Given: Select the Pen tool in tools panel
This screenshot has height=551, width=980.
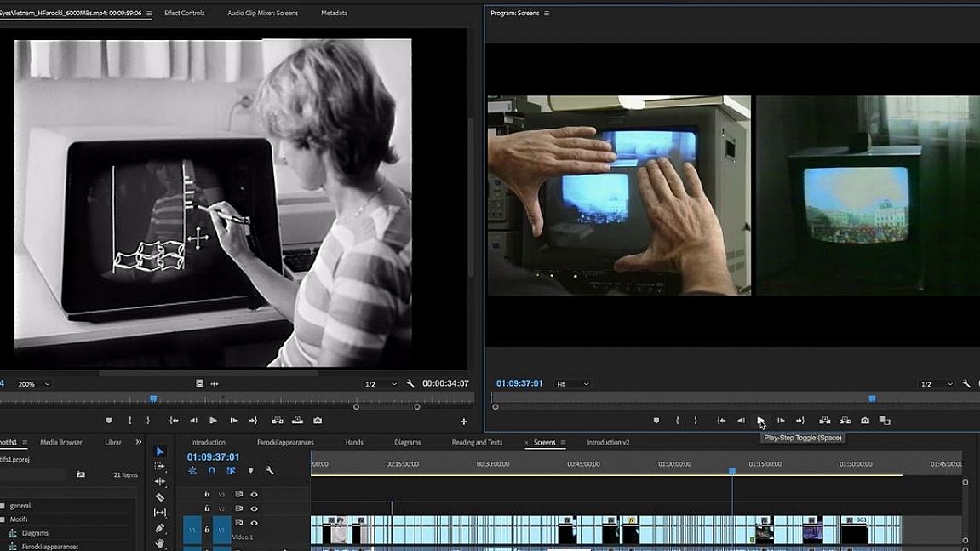Looking at the screenshot, I should pos(160,528).
